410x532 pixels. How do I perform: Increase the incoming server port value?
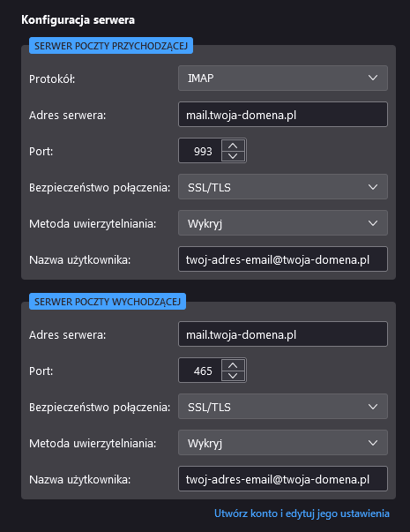[x=233, y=146]
